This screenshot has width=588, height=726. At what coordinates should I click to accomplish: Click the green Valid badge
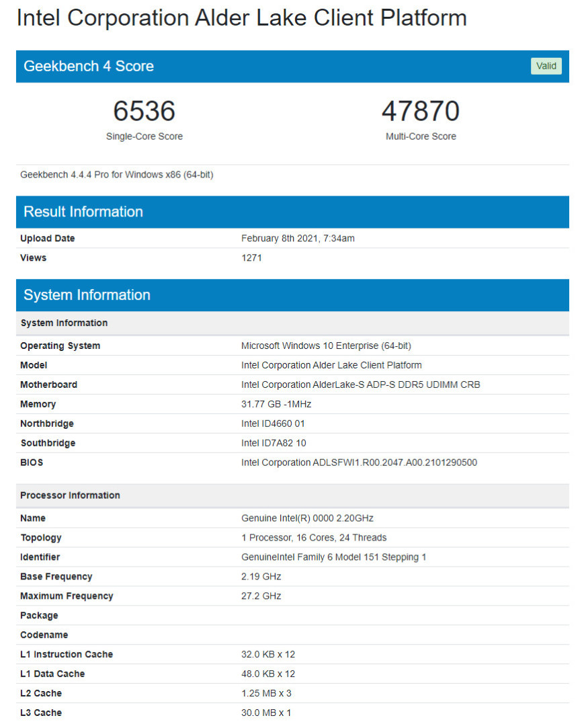(546, 66)
